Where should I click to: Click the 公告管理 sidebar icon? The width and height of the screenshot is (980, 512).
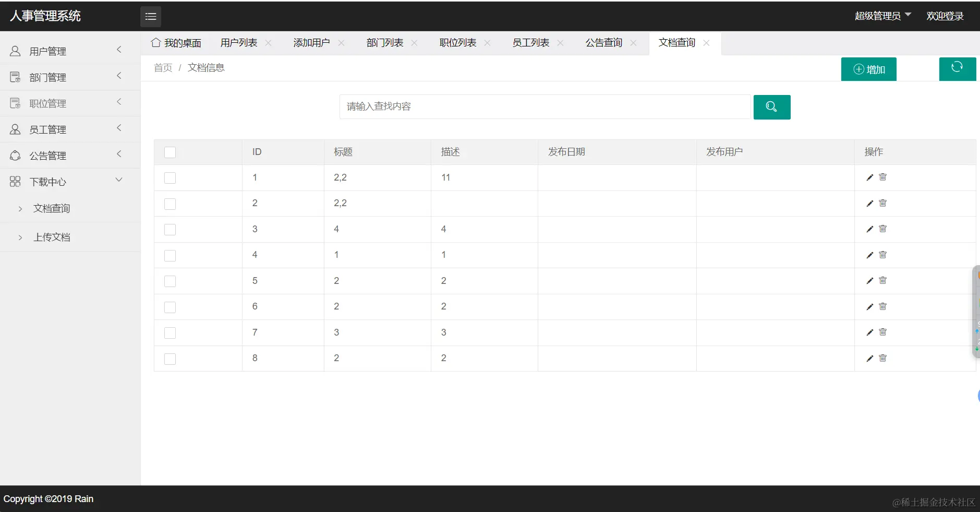pos(15,155)
